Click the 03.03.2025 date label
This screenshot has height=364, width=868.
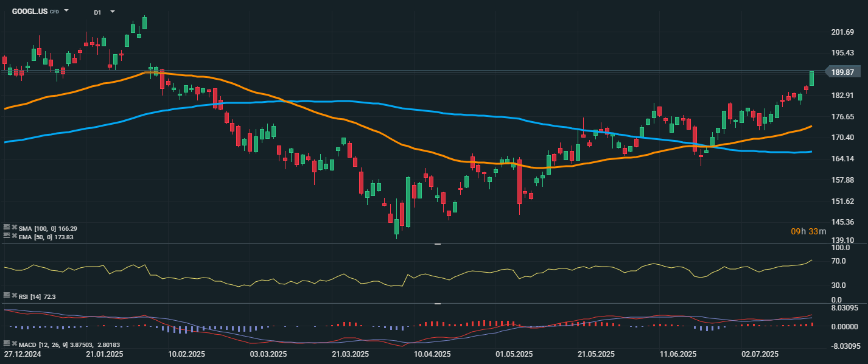click(x=268, y=354)
